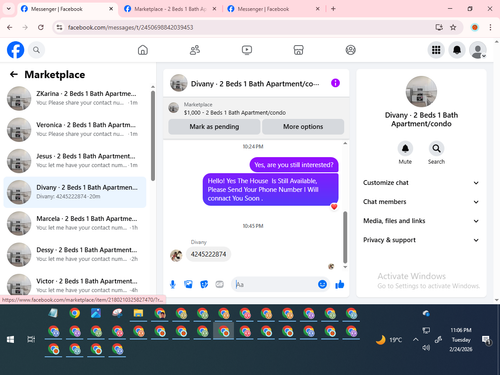Switch to first Messenger | Facebook tab
Image resolution: width=500 pixels, height=375 pixels.
coord(67,9)
